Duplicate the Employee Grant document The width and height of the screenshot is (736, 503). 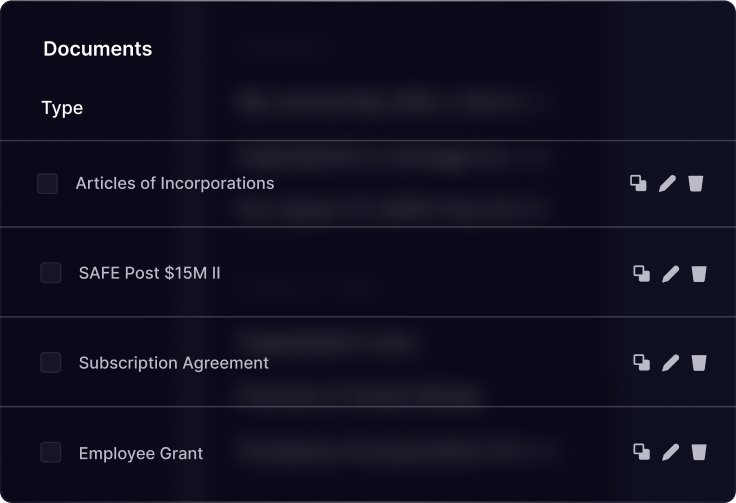[x=642, y=452]
